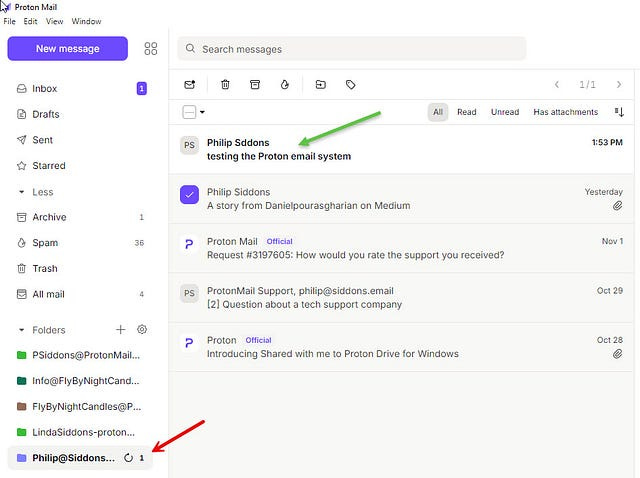
Task: Open testing the Proton email system message
Action: point(401,149)
